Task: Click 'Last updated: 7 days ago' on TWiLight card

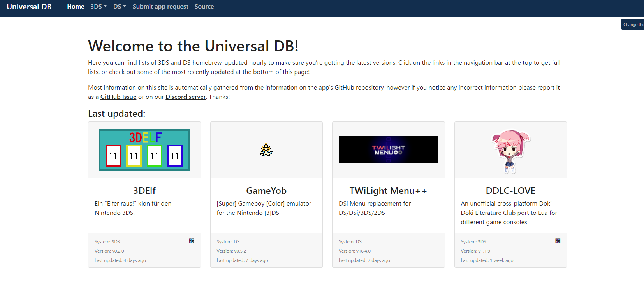Action: pos(364,260)
